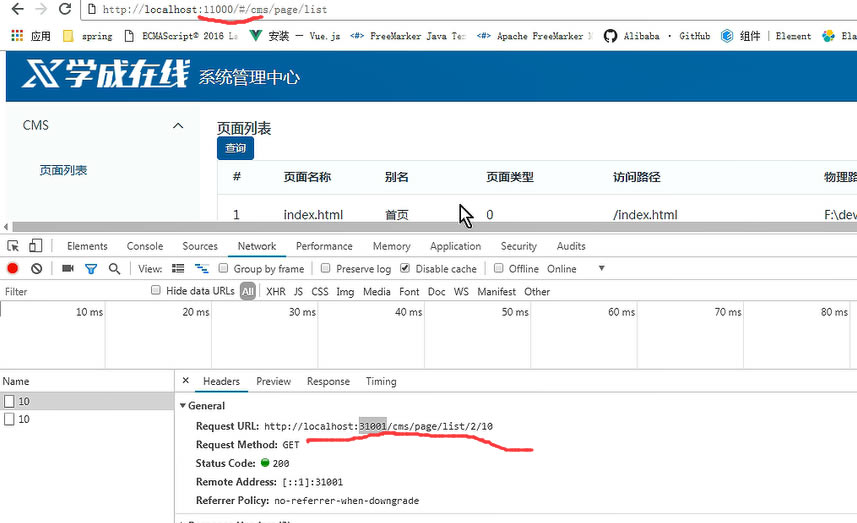Filter requests by JS
Screen dimensions: 857x523
coord(298,292)
